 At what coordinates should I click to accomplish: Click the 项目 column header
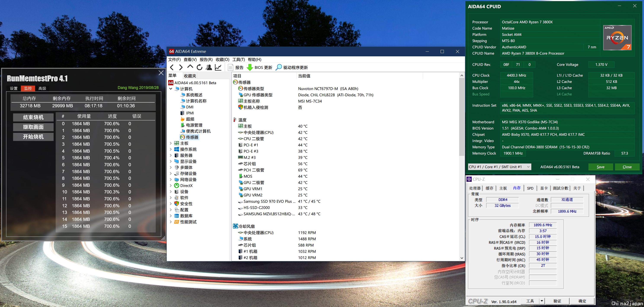(264, 76)
